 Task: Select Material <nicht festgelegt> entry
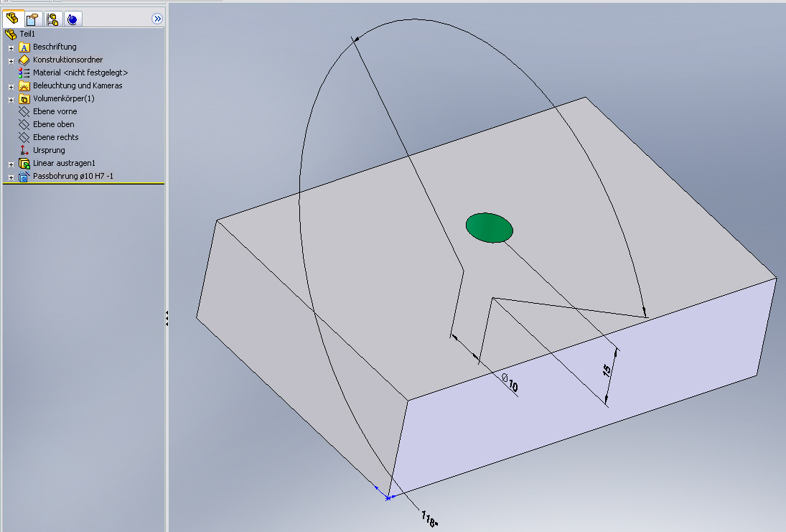pyautogui.click(x=80, y=73)
